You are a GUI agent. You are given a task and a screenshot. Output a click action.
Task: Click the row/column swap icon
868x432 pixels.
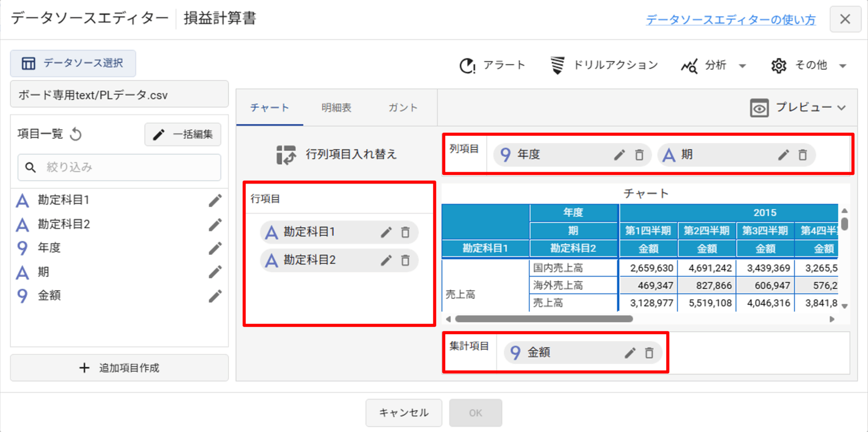[286, 155]
